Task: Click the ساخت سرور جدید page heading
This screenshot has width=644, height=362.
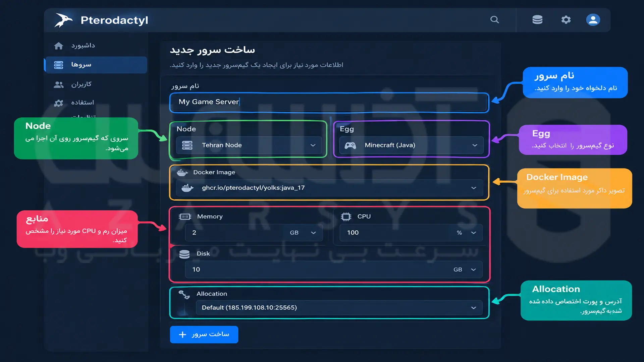Action: pos(212,50)
